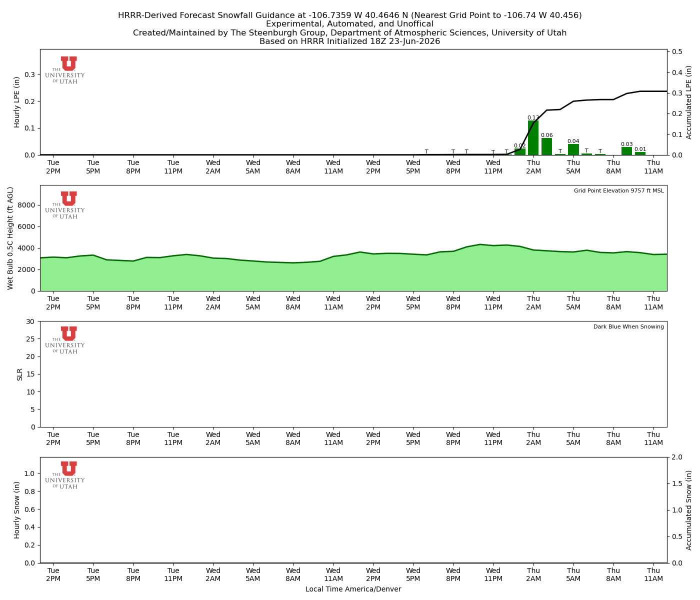Click the 'Hourly LPE (in)' axis label

[17, 102]
